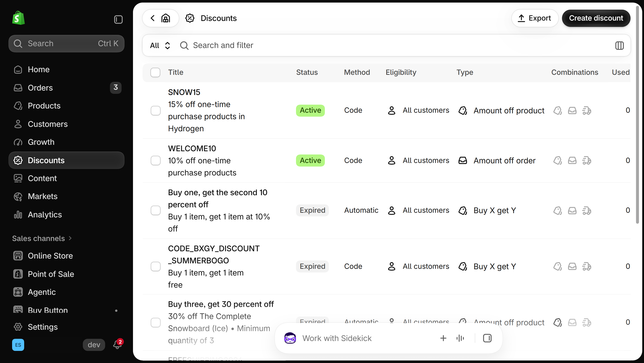This screenshot has height=363, width=644.
Task: Expand the Sales channels section
Action: (x=42, y=238)
